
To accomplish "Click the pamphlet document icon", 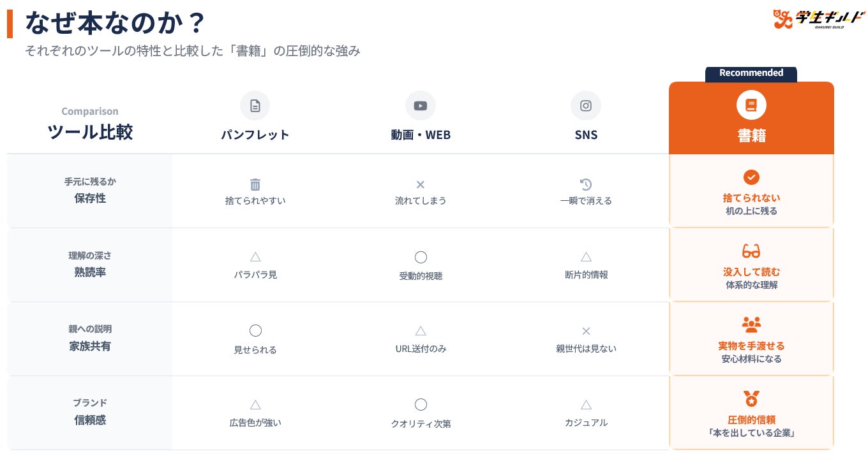I will [255, 106].
